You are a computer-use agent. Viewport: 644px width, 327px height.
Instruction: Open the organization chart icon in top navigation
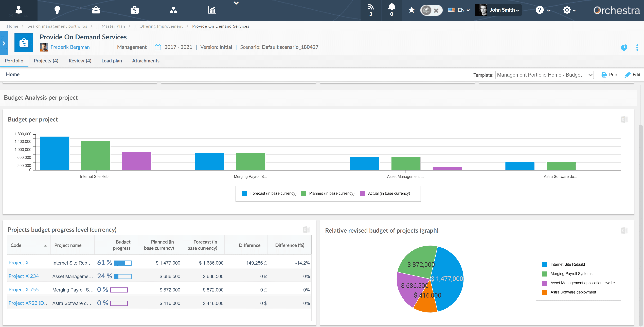click(173, 10)
